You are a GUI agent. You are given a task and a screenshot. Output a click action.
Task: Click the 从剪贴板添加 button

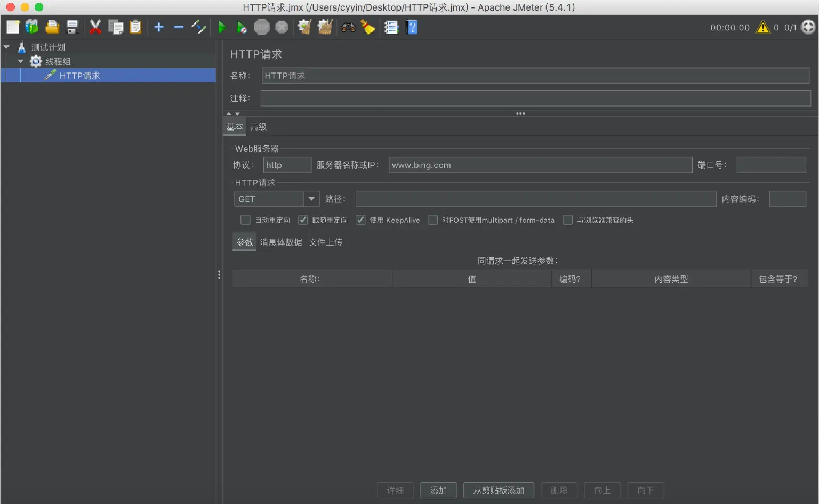coord(499,490)
